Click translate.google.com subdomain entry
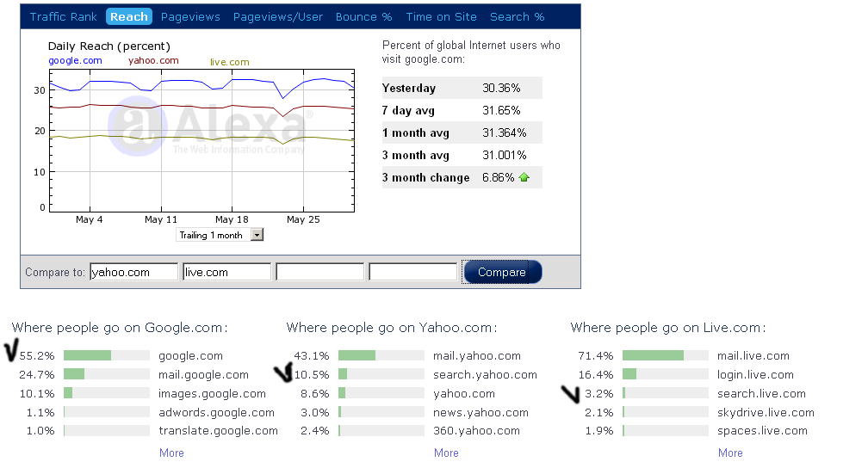 click(218, 430)
